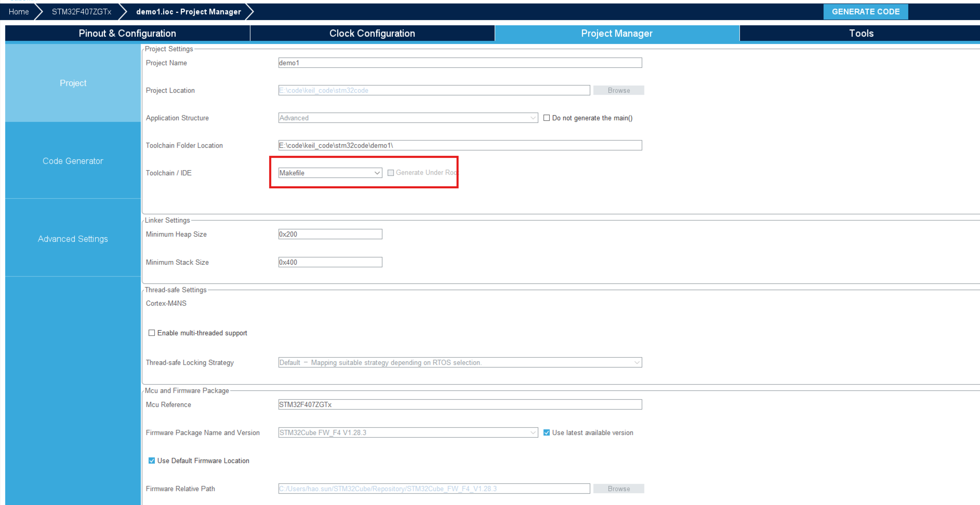Select Code Generator in the sidebar

click(x=73, y=161)
